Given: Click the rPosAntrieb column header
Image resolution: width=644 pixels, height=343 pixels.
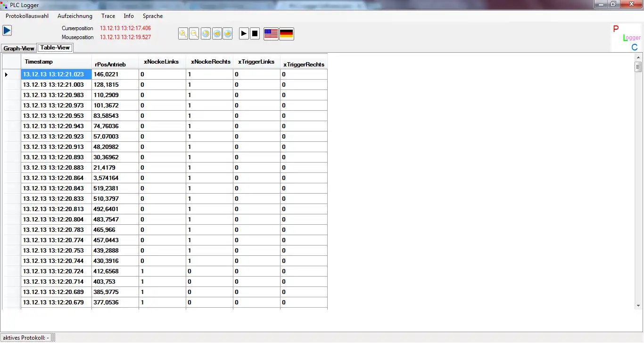Looking at the screenshot, I should [x=115, y=64].
